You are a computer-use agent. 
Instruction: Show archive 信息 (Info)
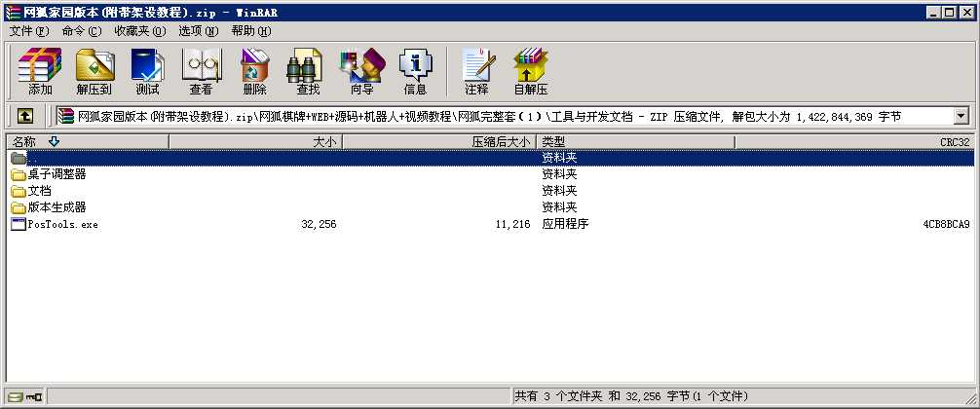coord(415,65)
